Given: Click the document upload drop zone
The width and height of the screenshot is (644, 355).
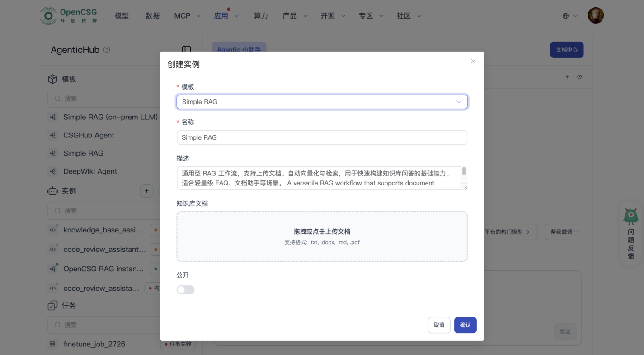Looking at the screenshot, I should [x=322, y=236].
